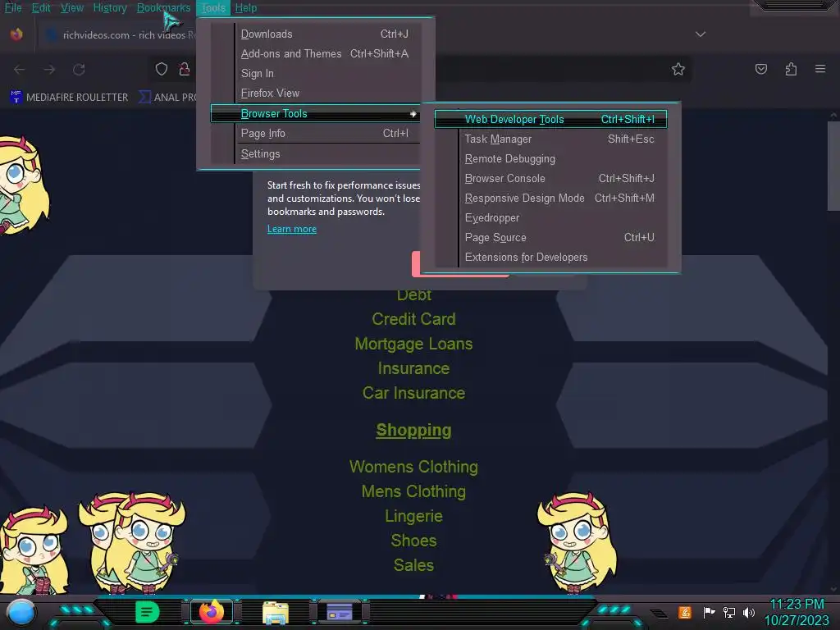Go back with the back arrow

(20, 70)
